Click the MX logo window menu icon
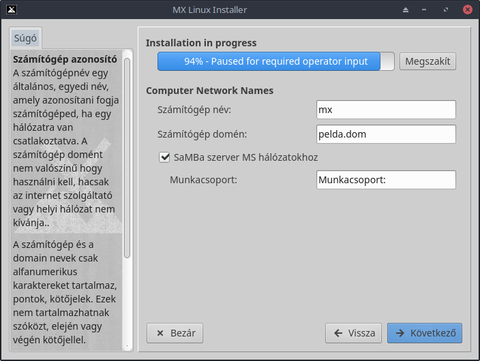 [x=12, y=9]
